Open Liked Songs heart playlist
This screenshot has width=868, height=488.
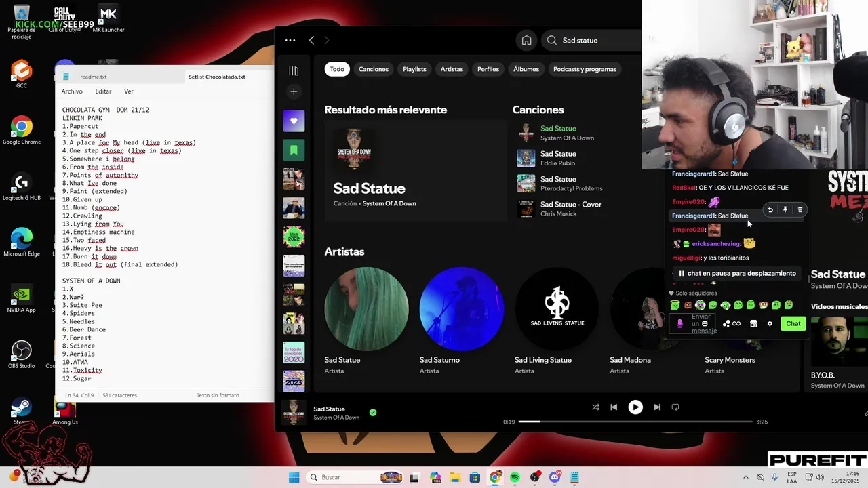[x=294, y=121]
